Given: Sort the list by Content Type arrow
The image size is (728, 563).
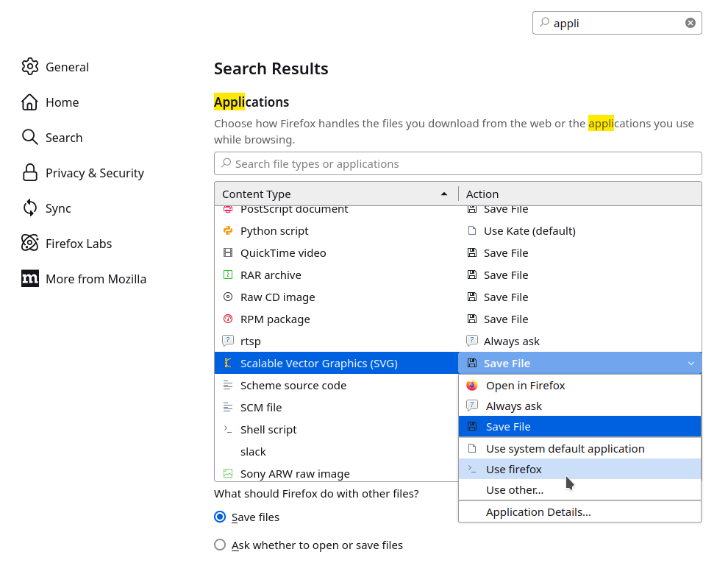Looking at the screenshot, I should (444, 194).
